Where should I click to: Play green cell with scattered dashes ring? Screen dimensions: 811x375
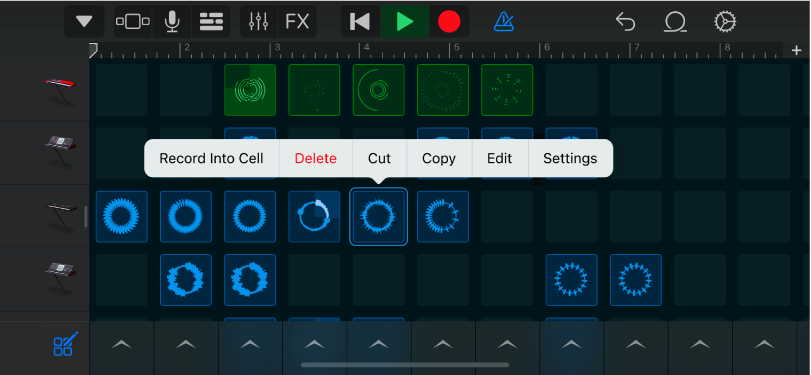(507, 90)
